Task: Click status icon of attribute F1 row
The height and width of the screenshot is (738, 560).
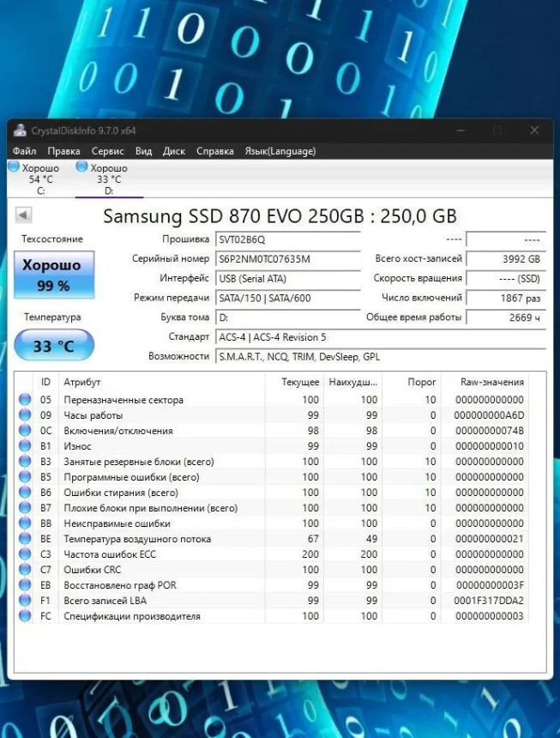Action: pos(25,601)
